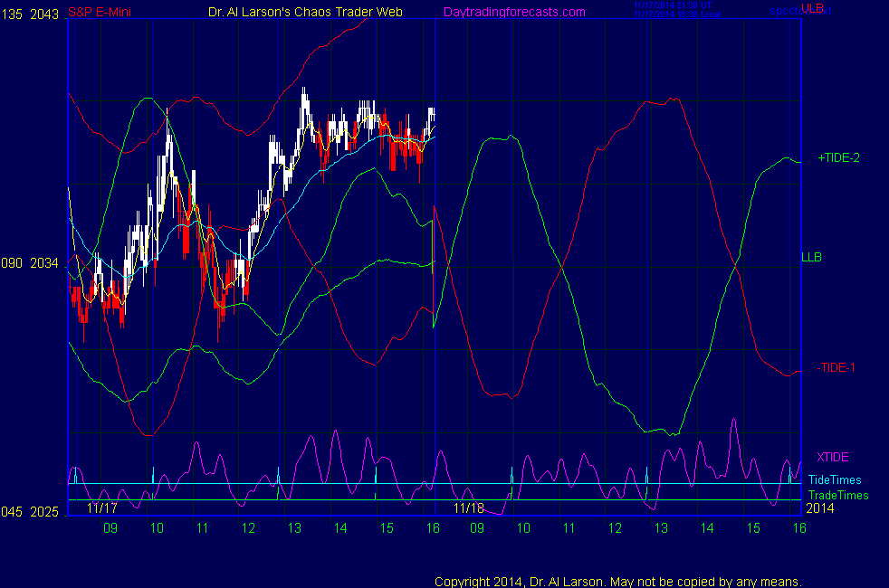The width and height of the screenshot is (889, 588).
Task: Select the magenta 'XTIDE' legend label
Action: pyautogui.click(x=832, y=457)
